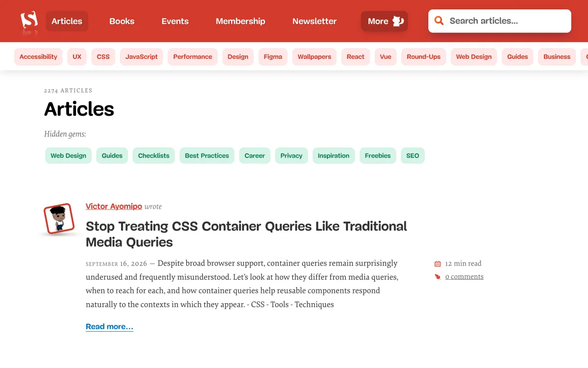Select the CSS category tag
Screen dimensions: 588x368
(103, 56)
